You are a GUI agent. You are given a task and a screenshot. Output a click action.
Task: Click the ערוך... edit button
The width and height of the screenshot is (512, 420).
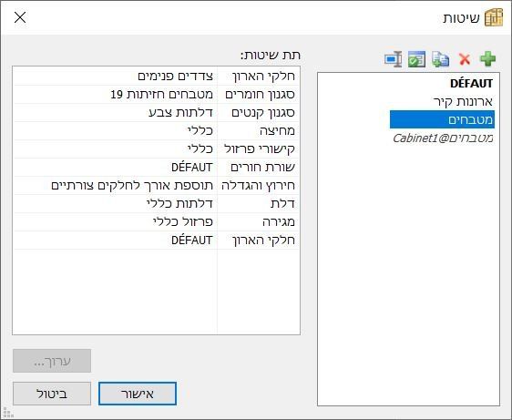(52, 361)
